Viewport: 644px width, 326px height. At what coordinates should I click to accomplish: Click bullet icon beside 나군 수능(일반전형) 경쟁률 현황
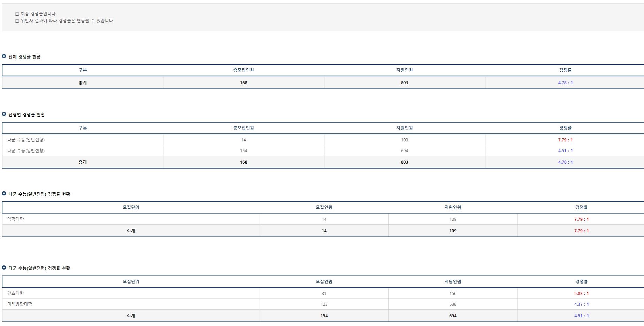pos(4,194)
